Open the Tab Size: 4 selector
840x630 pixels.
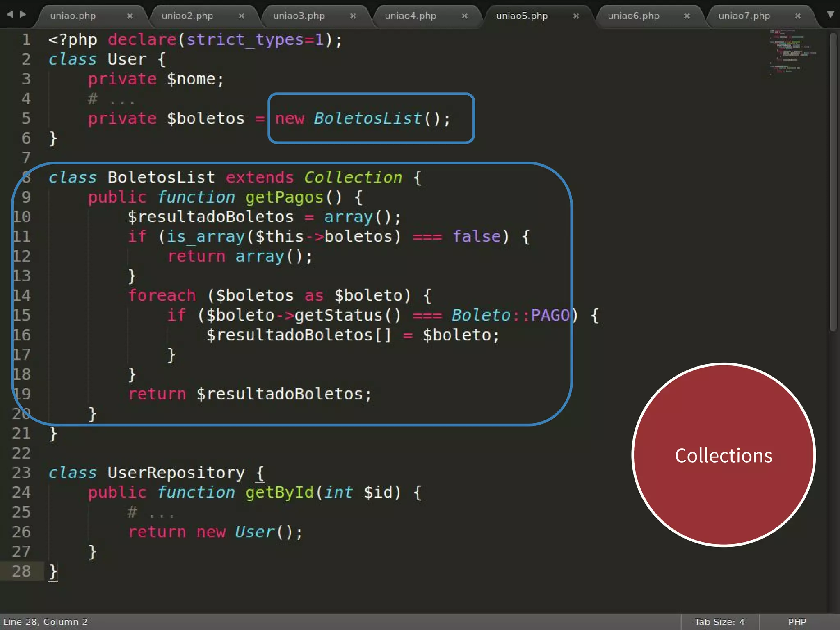click(x=719, y=622)
